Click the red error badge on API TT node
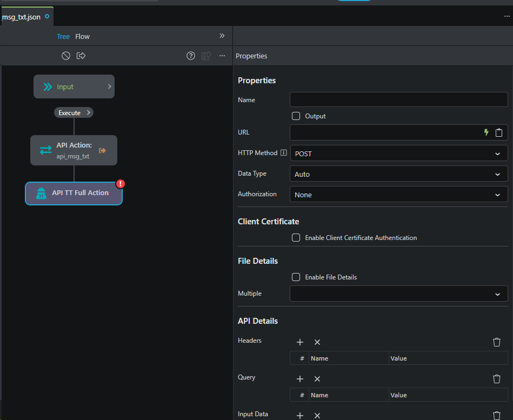Screen dimensions: 513x420 coord(121,184)
